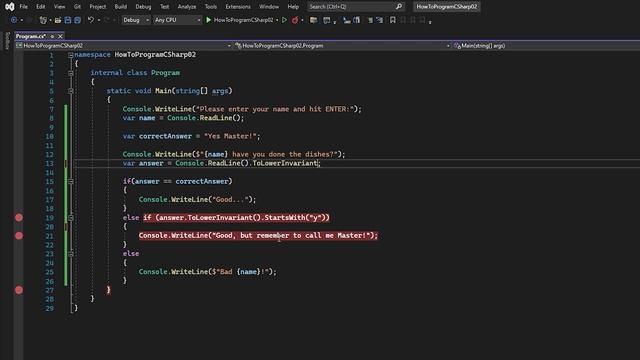Collapse the else if block at line 19

click(71, 218)
